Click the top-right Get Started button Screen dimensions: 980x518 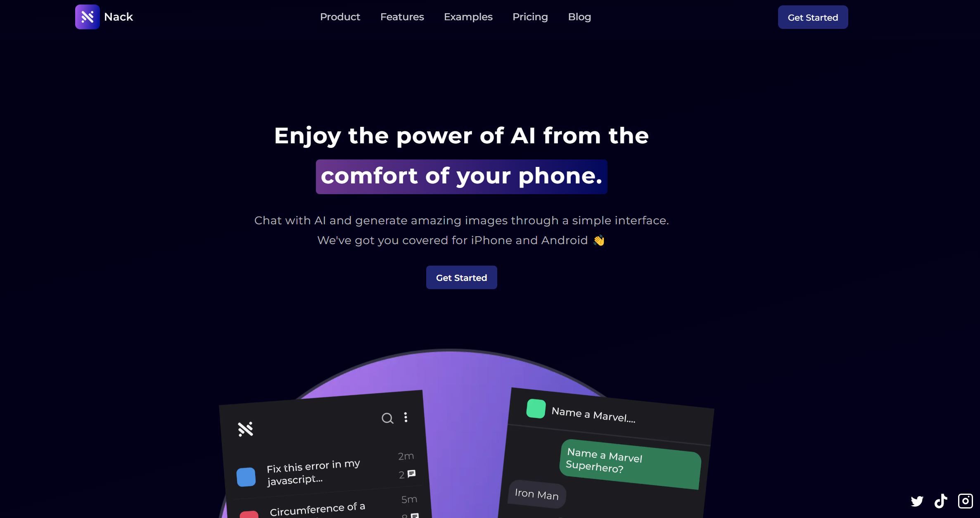pos(813,17)
